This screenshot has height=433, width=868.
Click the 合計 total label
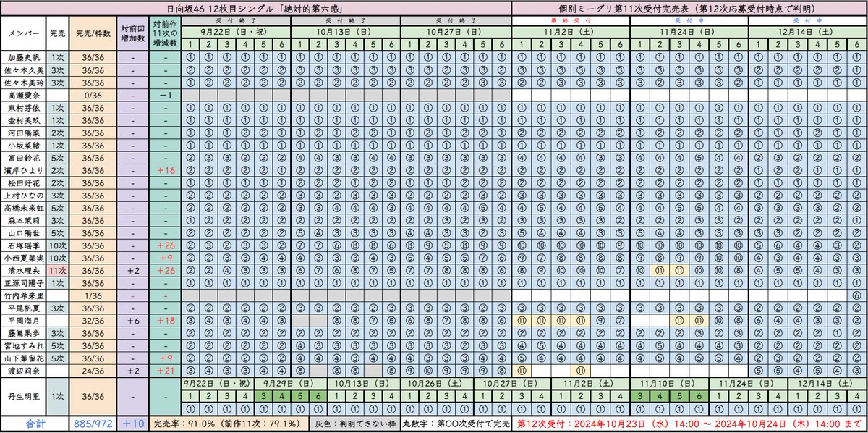click(x=35, y=421)
